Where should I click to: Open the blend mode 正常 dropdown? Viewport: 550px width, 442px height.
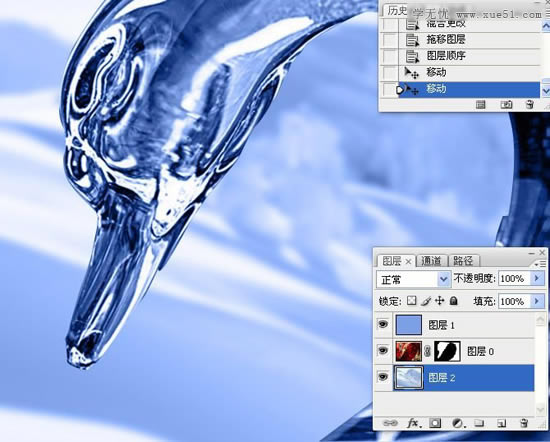(x=413, y=280)
